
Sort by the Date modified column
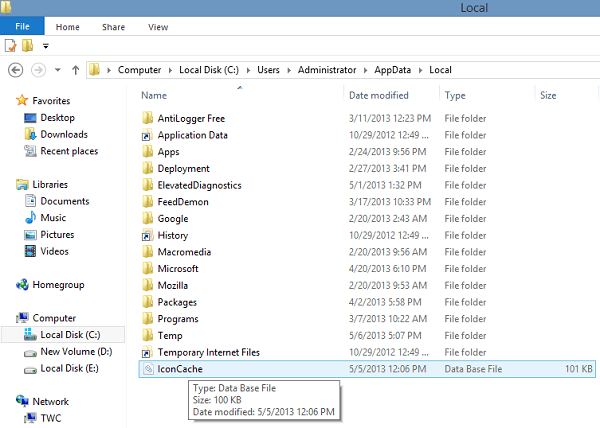coord(376,96)
